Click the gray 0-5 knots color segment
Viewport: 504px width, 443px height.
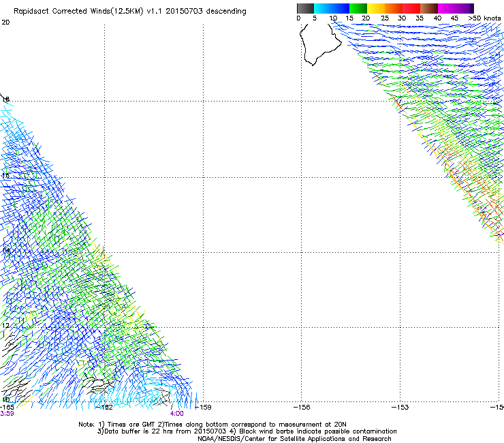(x=305, y=8)
